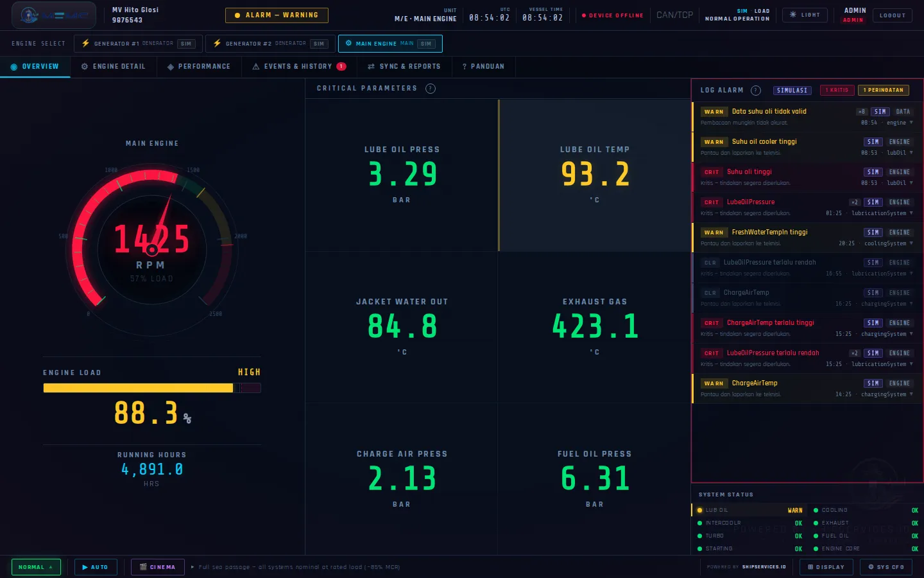The width and height of the screenshot is (924, 578).
Task: Click the red Device Offline dot
Action: click(584, 15)
